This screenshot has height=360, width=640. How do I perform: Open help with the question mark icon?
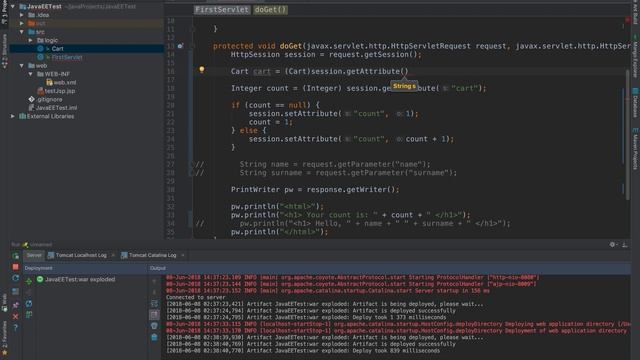[16, 327]
